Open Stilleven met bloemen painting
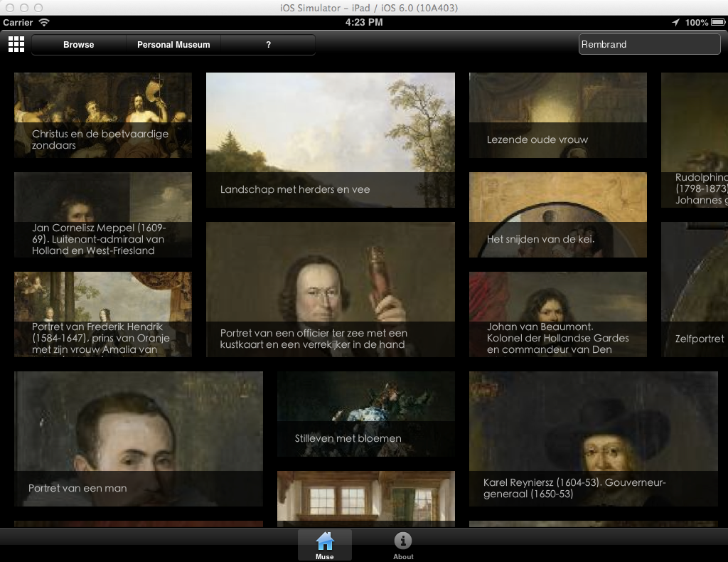This screenshot has height=562, width=728. [366, 414]
